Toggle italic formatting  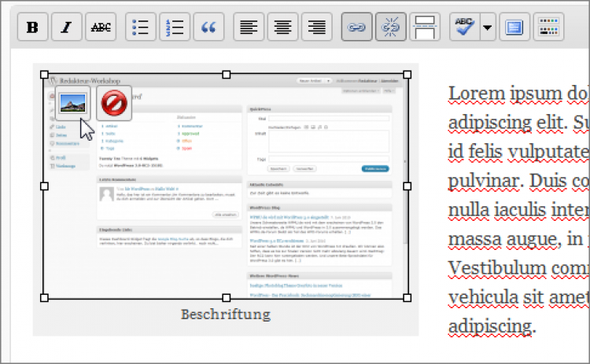67,27
